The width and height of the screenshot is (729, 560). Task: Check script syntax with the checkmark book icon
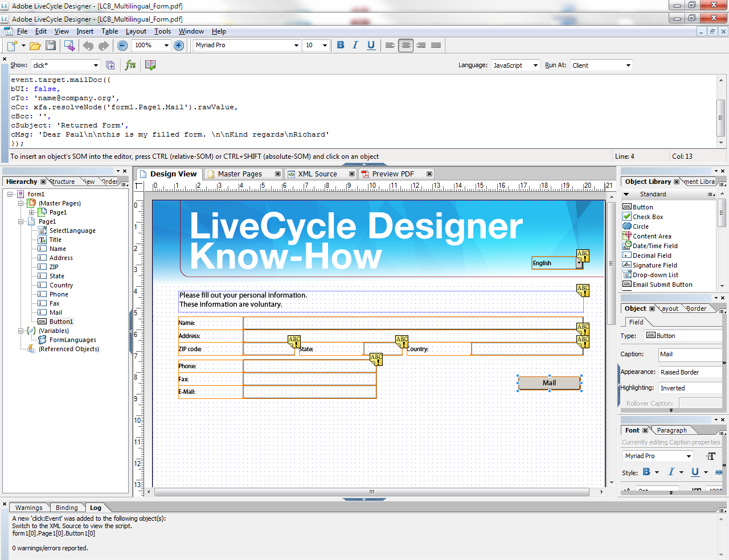[150, 65]
